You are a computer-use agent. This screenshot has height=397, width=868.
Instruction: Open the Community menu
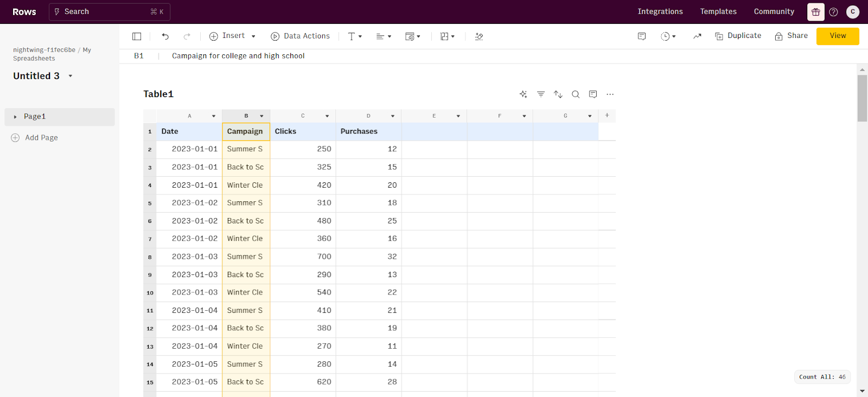coord(774,11)
